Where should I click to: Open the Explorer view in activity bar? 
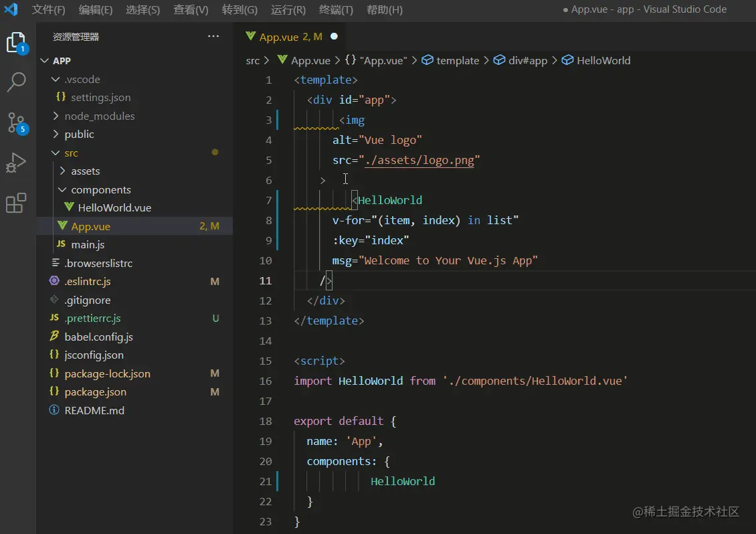click(x=17, y=43)
